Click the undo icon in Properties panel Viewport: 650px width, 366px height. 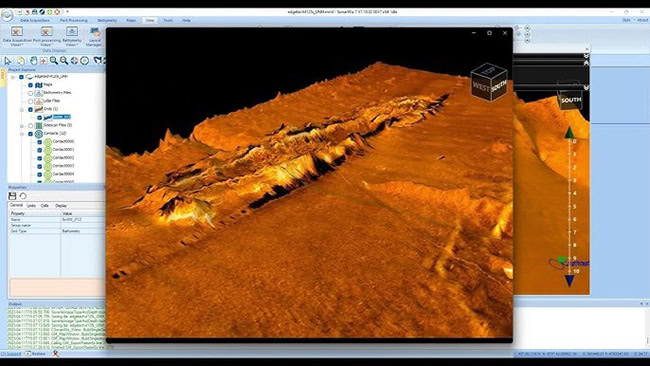click(x=23, y=196)
